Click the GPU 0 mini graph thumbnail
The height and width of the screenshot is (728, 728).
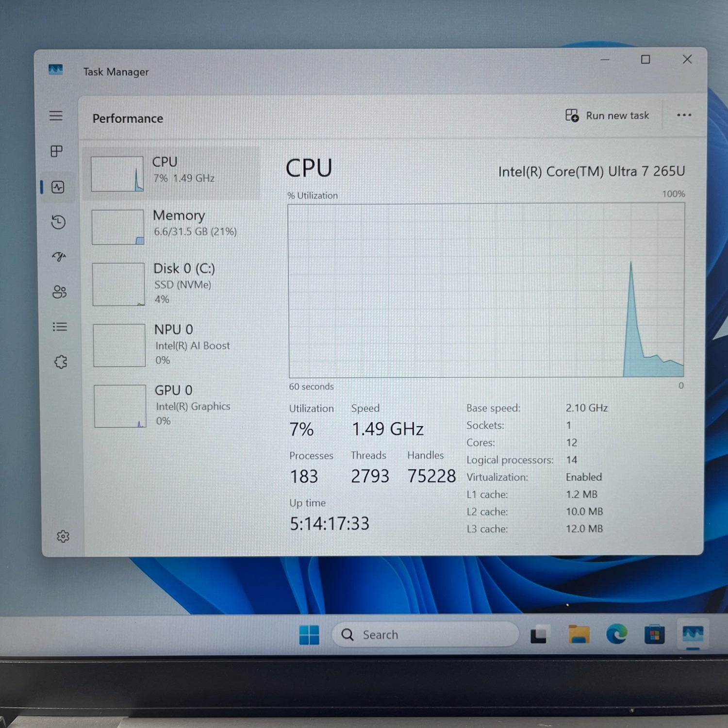(120, 406)
